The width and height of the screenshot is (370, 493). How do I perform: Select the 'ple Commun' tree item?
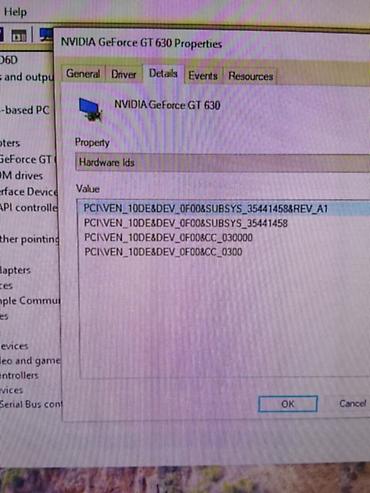tap(30, 301)
